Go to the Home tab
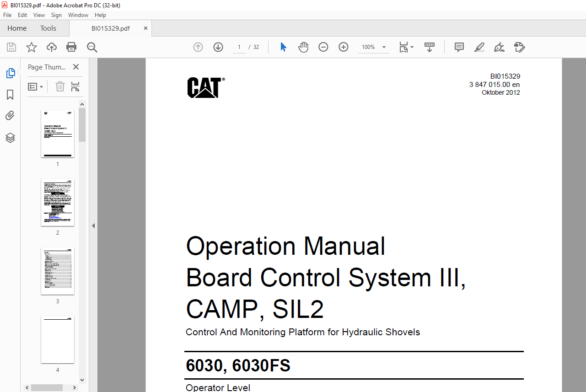The width and height of the screenshot is (586, 392). click(x=17, y=28)
